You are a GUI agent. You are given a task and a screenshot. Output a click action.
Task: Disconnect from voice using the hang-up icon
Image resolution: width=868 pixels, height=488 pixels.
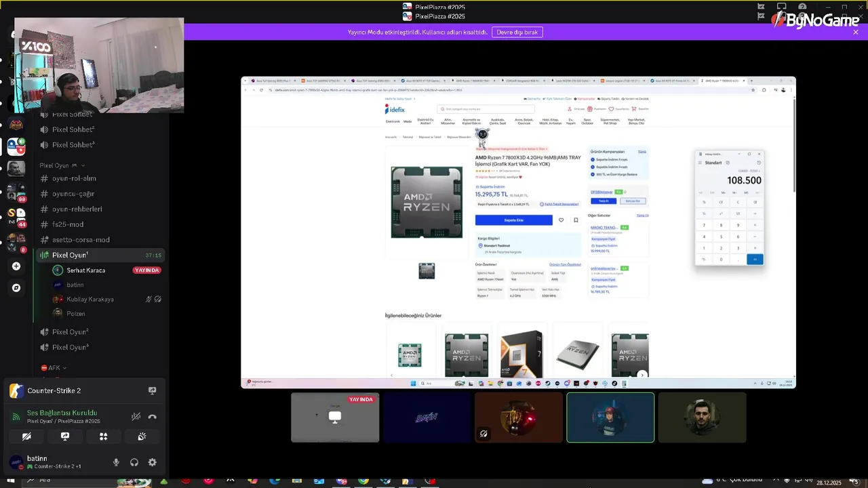(152, 417)
